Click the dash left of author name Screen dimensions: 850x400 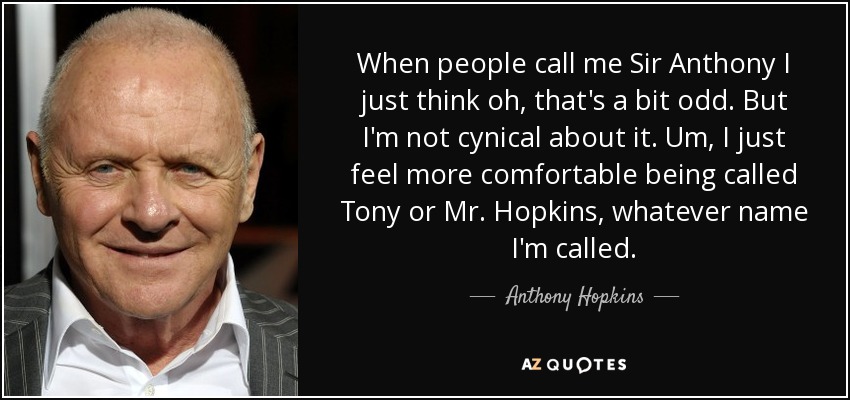click(482, 297)
